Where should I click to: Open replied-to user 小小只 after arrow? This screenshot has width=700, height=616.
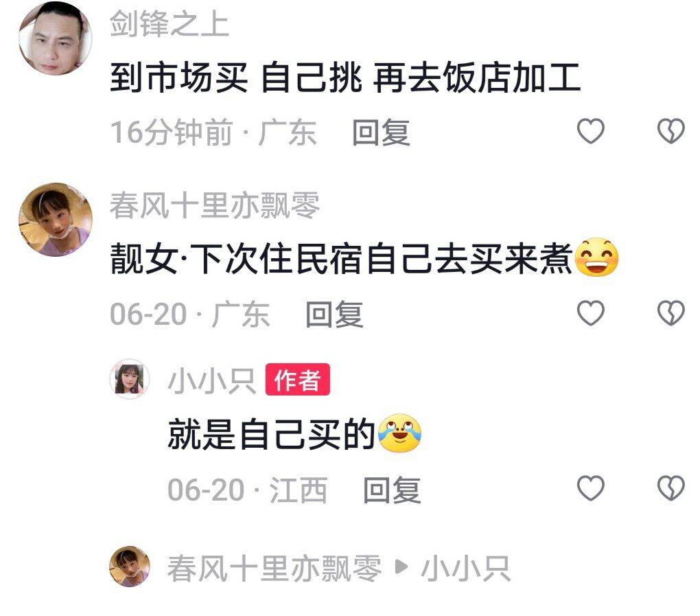(465, 568)
